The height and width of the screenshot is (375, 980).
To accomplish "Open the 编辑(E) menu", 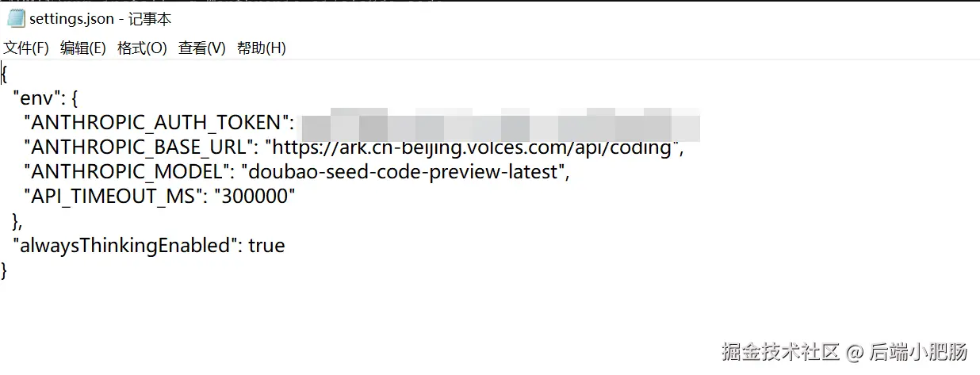I will [x=83, y=48].
